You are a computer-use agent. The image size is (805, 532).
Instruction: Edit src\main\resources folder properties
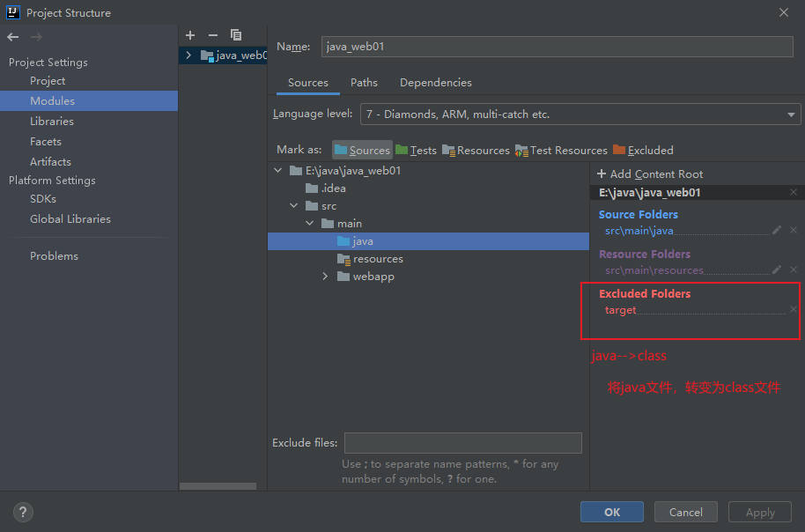(777, 270)
